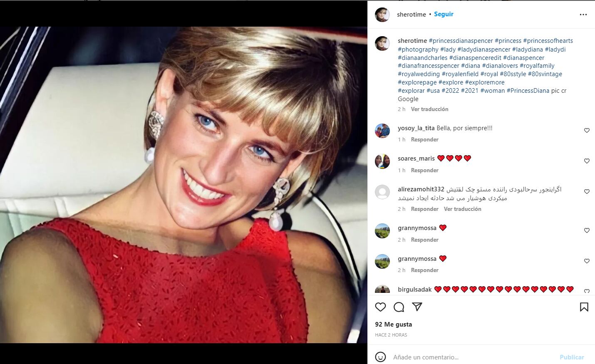View likes list via 92 Me gusta
Viewport: 595px width, 364px height.
[x=393, y=324]
